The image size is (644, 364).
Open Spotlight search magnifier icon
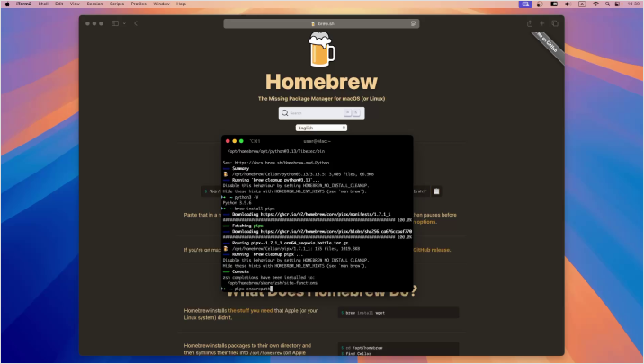[x=607, y=4]
